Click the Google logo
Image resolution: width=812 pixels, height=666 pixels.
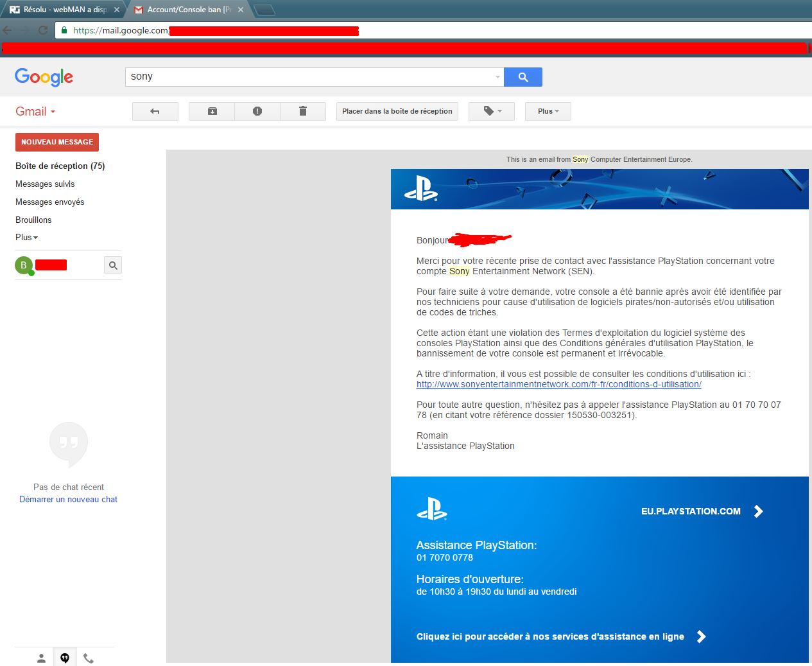coord(44,77)
